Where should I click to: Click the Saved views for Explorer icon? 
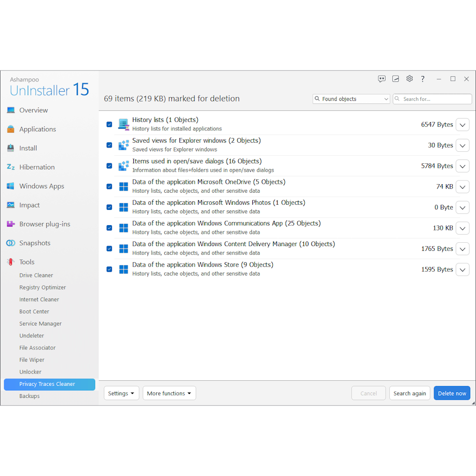(124, 145)
